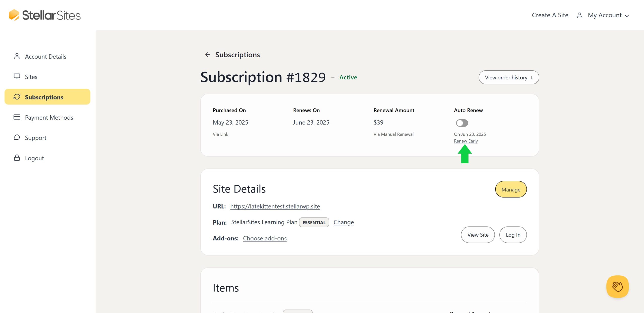Select Subscriptions in the sidebar
The width and height of the screenshot is (644, 313).
click(x=44, y=97)
